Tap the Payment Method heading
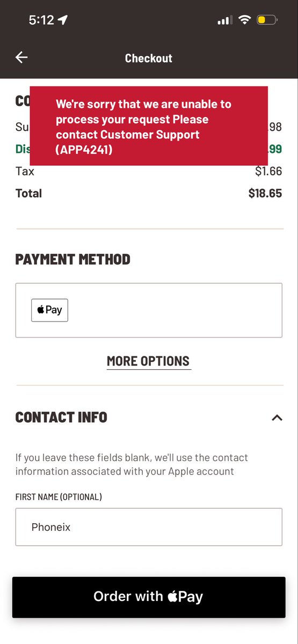Viewport: 298px width, 644px height. 73,259
